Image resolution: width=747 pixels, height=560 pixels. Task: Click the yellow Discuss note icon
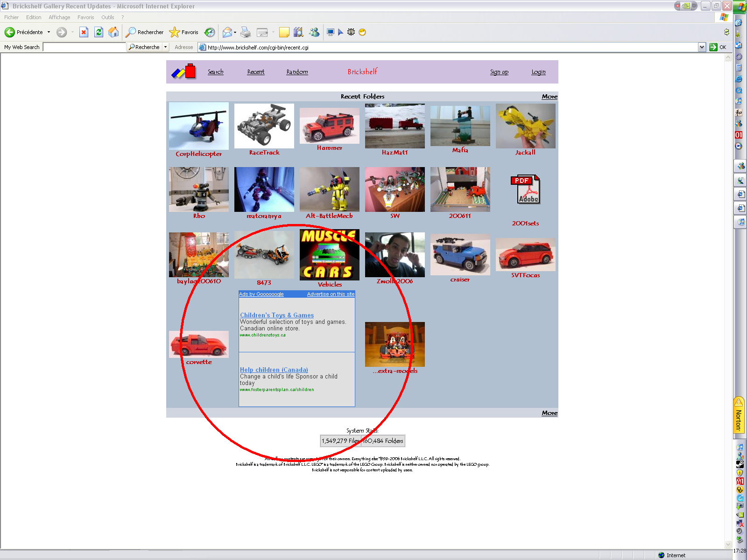click(x=284, y=32)
